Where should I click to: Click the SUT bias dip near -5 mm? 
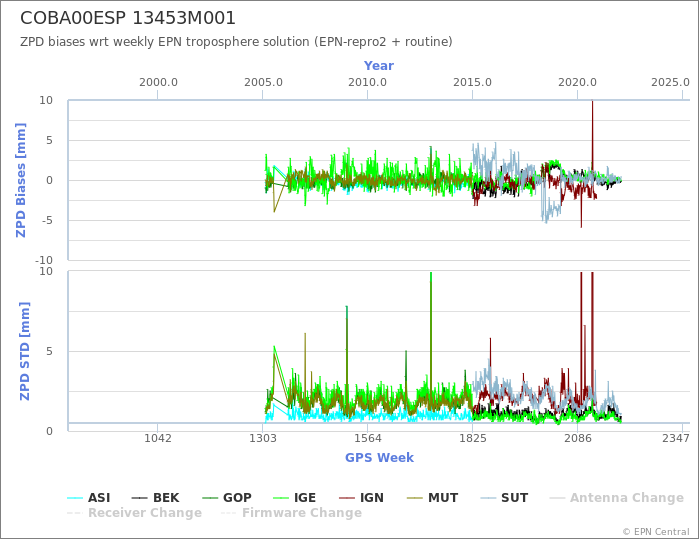pos(546,216)
